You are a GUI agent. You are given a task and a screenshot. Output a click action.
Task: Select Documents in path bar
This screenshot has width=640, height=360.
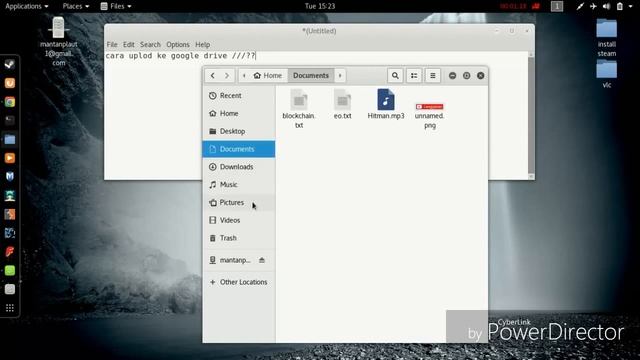pyautogui.click(x=311, y=76)
